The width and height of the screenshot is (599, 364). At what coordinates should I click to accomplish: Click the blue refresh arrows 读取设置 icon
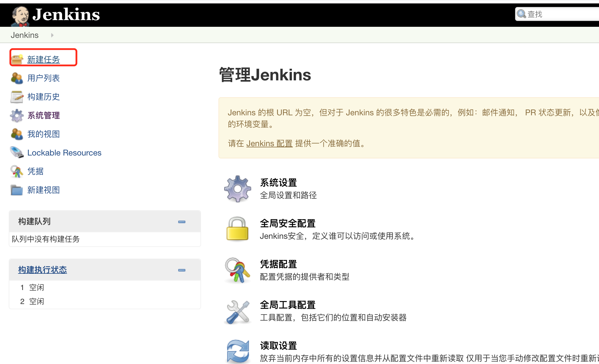237,351
